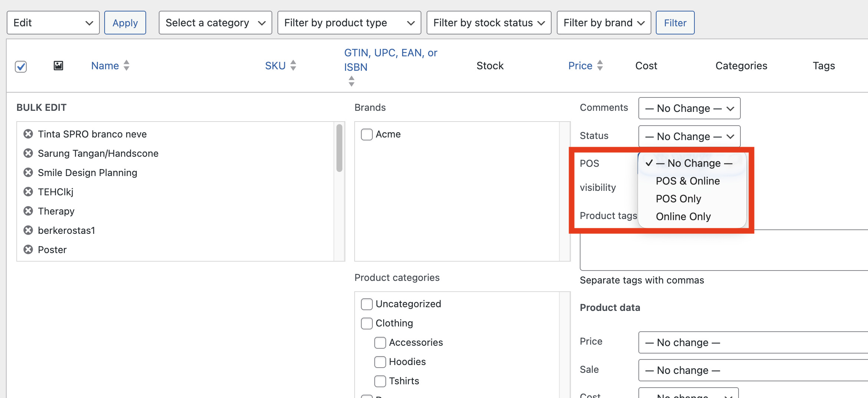Remove Therapy from the bulk edit list

28,211
